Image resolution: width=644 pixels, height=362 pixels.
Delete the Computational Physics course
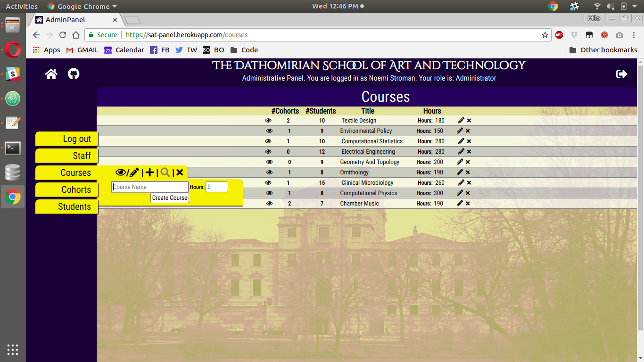(468, 193)
